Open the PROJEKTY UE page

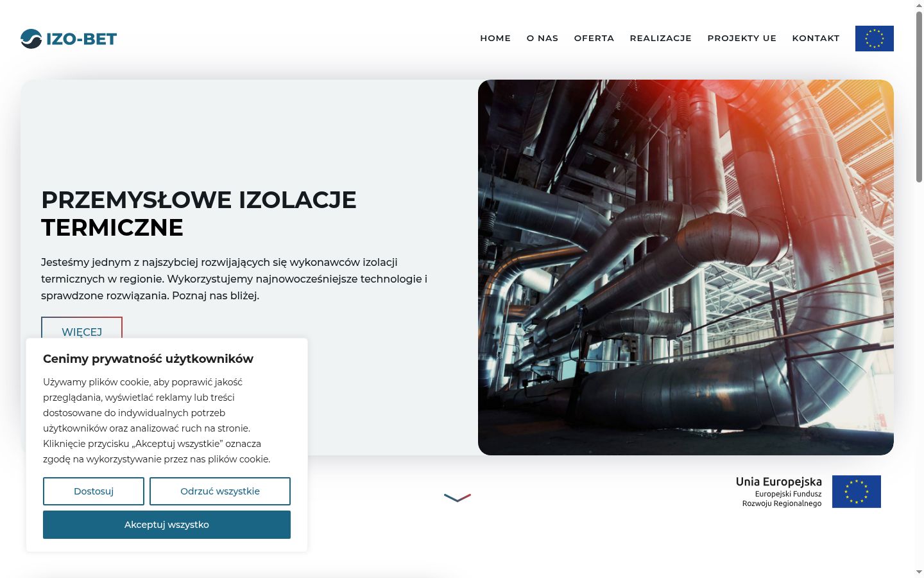tap(742, 39)
